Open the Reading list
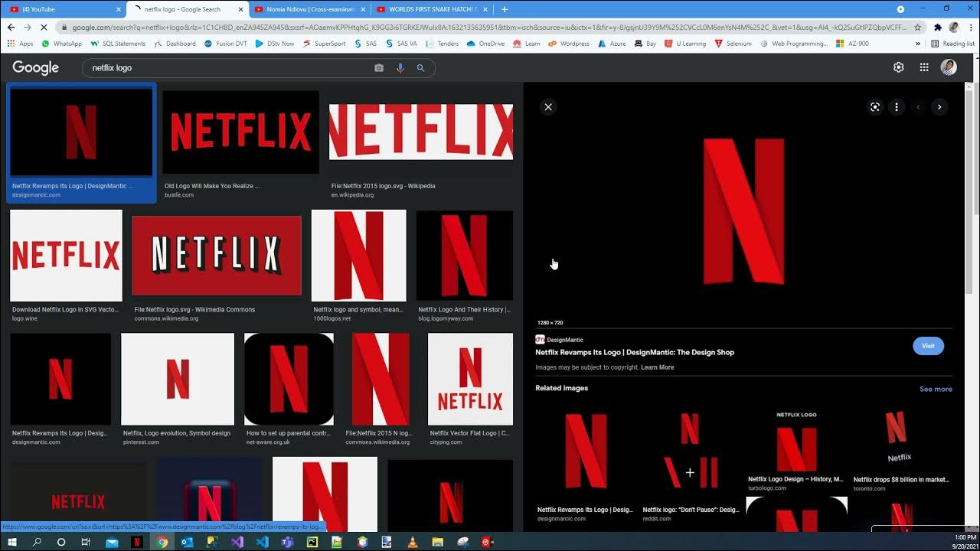Viewport: 980px width, 551px height. tap(952, 44)
